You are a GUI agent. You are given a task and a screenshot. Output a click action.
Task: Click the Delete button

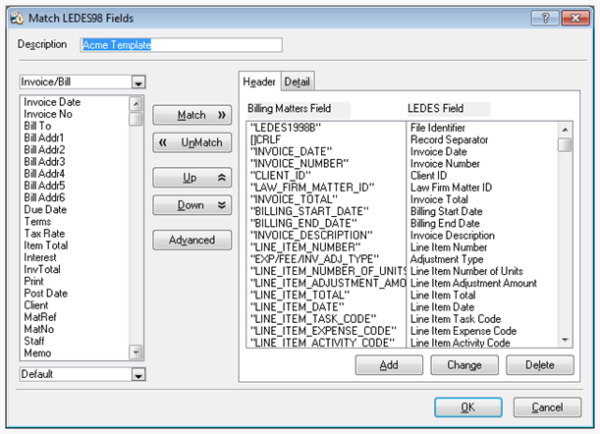(x=540, y=365)
